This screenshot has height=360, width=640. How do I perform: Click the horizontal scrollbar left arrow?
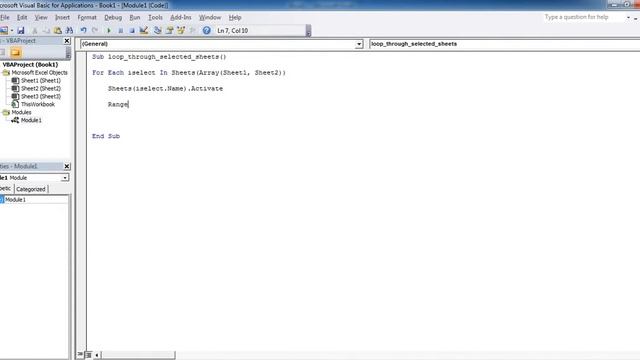click(x=97, y=355)
